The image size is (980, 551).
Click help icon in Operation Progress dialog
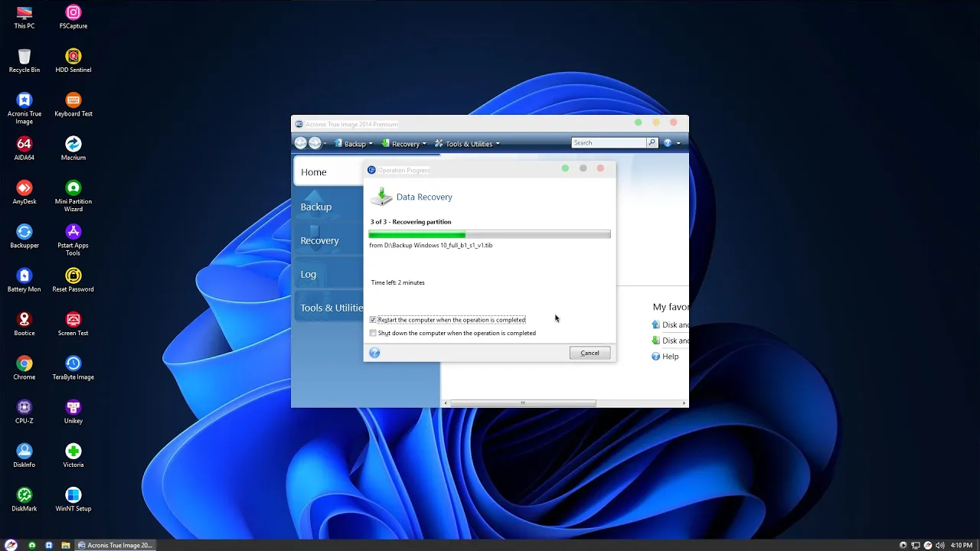(374, 353)
